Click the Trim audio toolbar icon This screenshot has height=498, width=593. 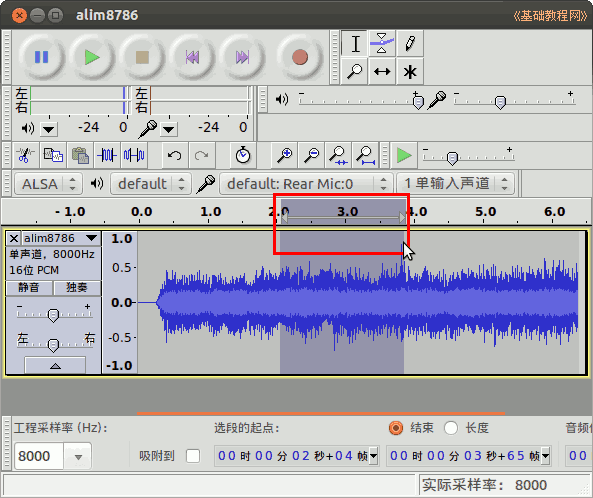107,155
